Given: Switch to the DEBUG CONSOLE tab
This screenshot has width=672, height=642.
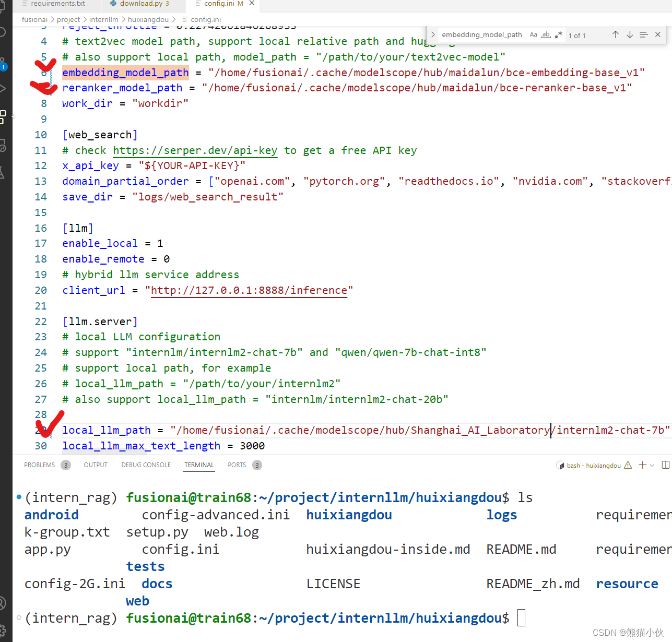Looking at the screenshot, I should click(x=146, y=465).
